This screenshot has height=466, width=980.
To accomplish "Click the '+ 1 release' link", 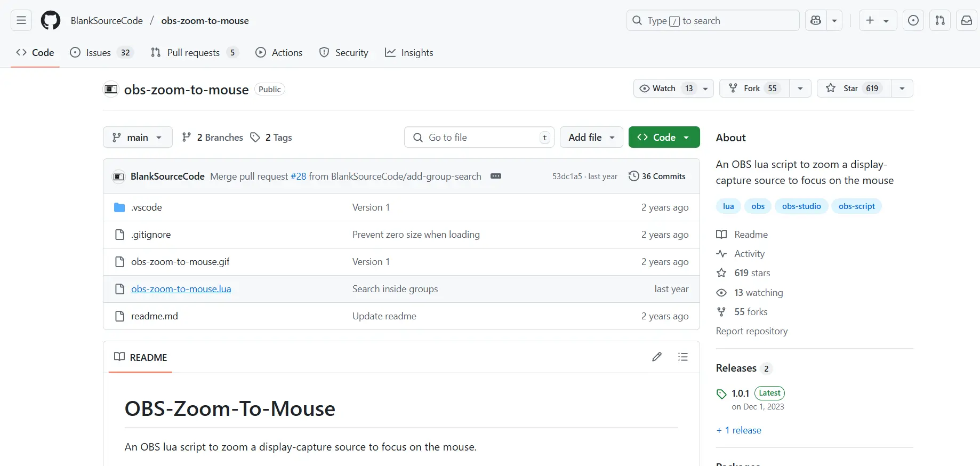I will [739, 430].
